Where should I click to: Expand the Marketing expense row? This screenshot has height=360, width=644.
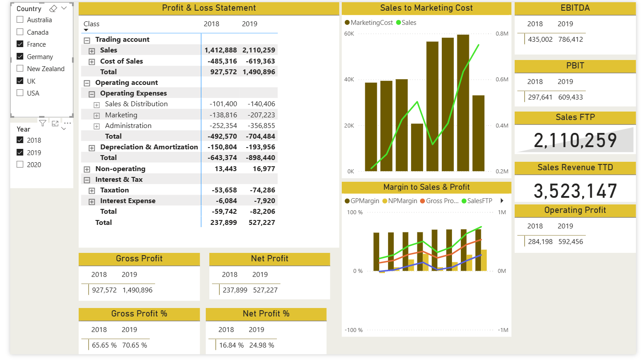pyautogui.click(x=97, y=116)
